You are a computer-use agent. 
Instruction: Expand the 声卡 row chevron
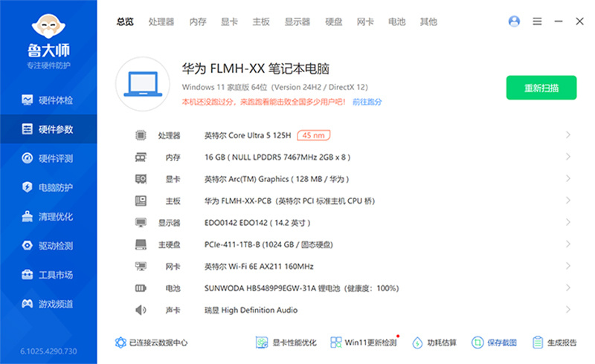(x=568, y=309)
